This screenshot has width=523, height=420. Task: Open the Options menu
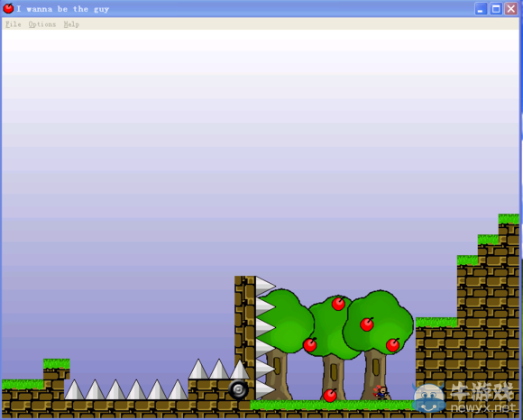[x=42, y=24]
